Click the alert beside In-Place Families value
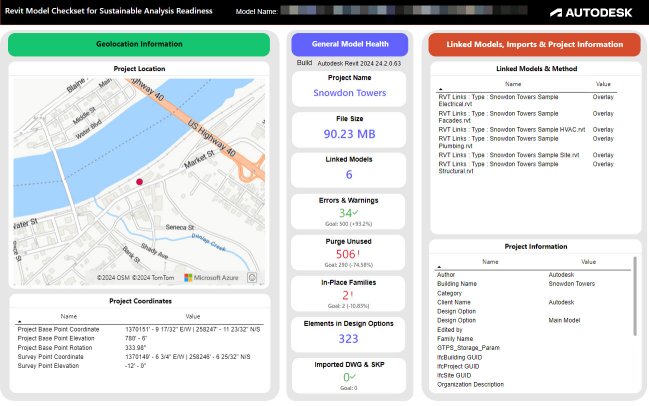Viewport: 649px width, 406px height. [x=352, y=295]
